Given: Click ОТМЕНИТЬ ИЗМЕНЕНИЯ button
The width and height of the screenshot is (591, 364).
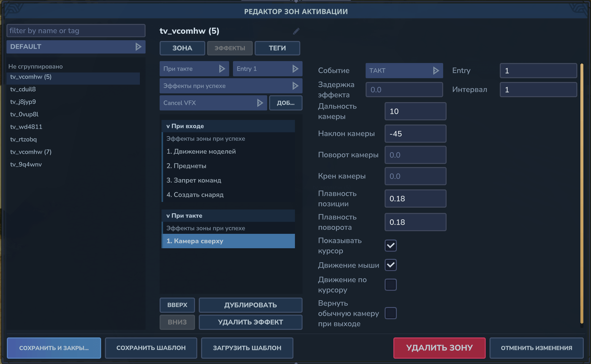Looking at the screenshot, I should tap(537, 348).
